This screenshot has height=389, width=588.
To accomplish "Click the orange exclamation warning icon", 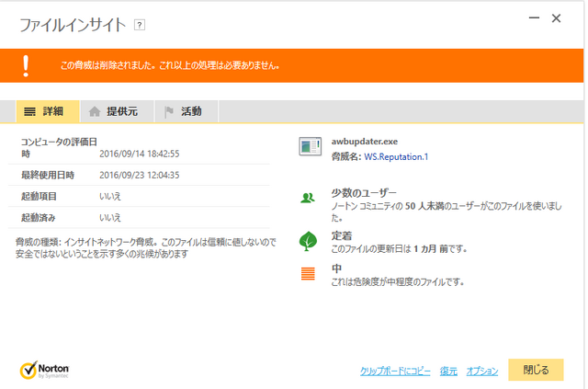I will click(26, 66).
